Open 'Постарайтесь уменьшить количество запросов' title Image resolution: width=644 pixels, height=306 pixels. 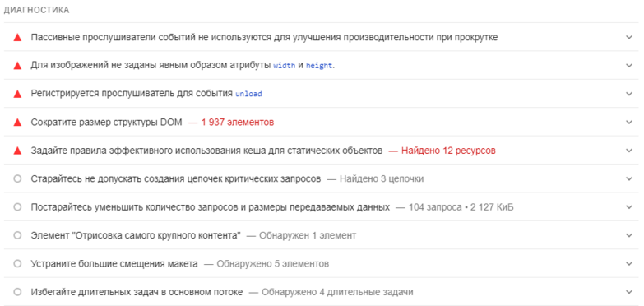point(211,207)
